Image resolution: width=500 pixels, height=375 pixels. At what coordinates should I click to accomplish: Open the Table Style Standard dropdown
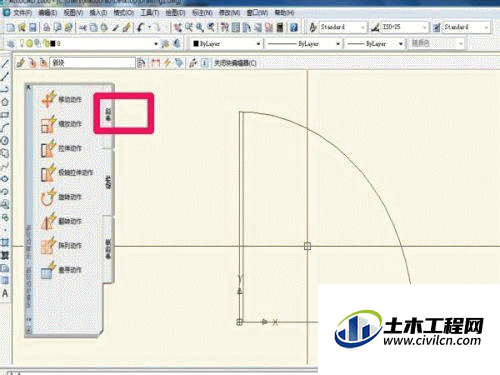tap(467, 27)
